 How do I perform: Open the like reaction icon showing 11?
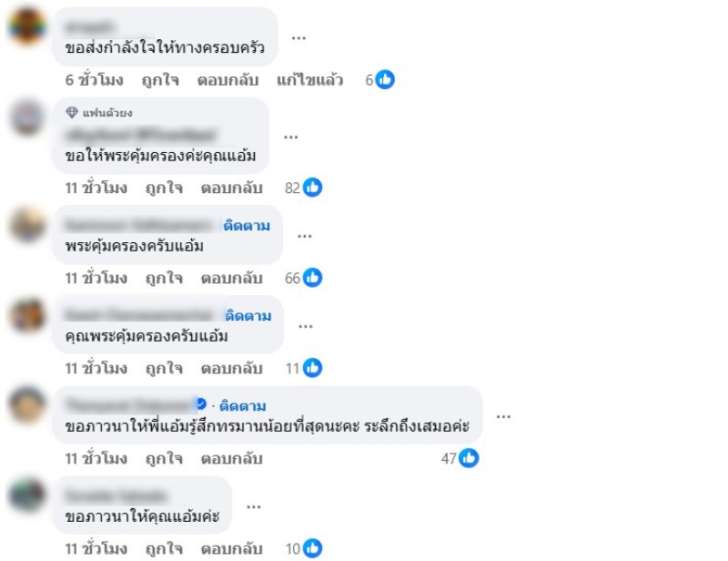312,368
